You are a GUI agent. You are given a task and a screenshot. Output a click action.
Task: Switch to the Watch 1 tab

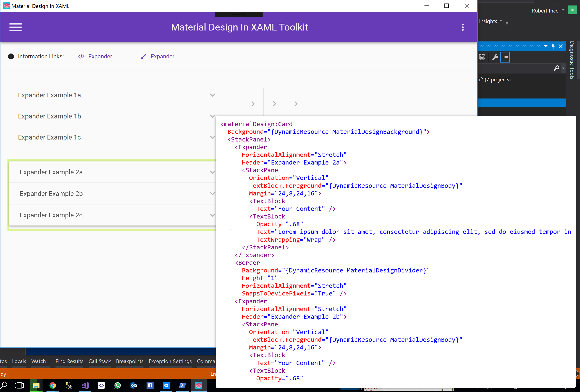(40, 361)
